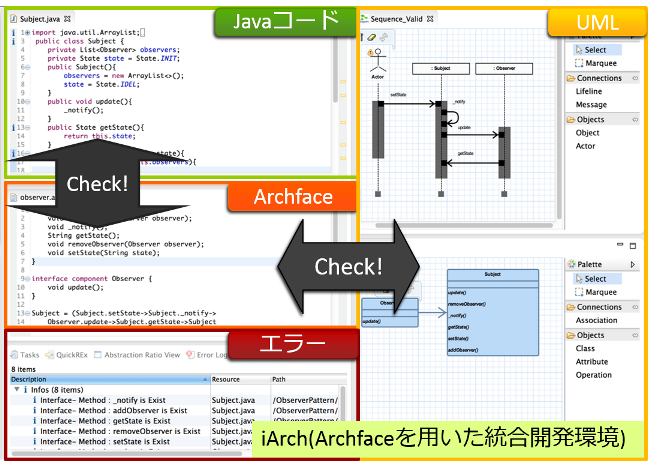Pick the Select tool in the class diagram palette

coord(595,279)
